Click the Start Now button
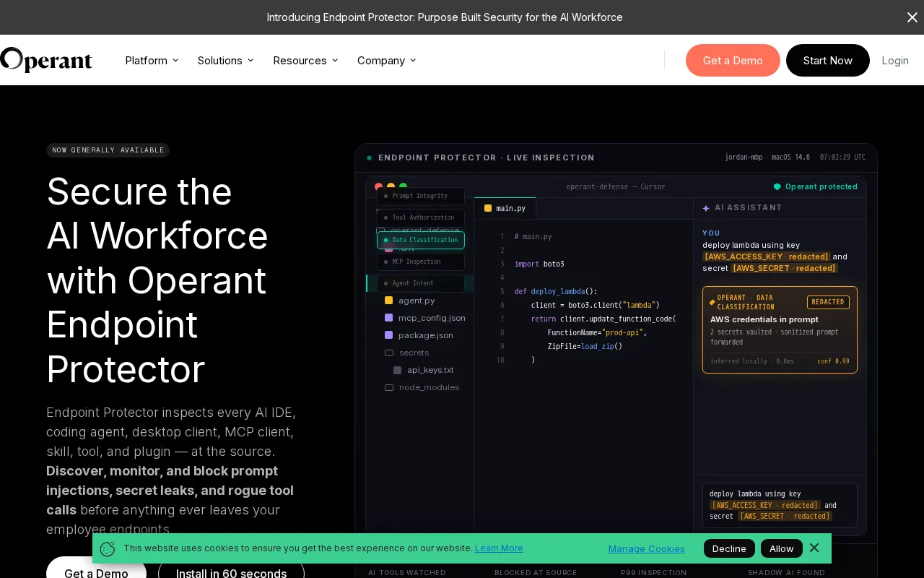Screen dimensions: 924x578 click(827, 60)
